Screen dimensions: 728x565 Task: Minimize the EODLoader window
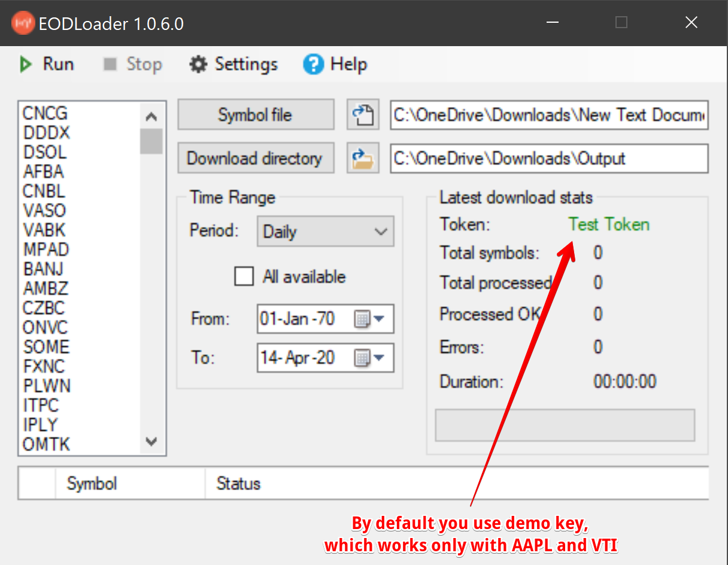(x=552, y=23)
